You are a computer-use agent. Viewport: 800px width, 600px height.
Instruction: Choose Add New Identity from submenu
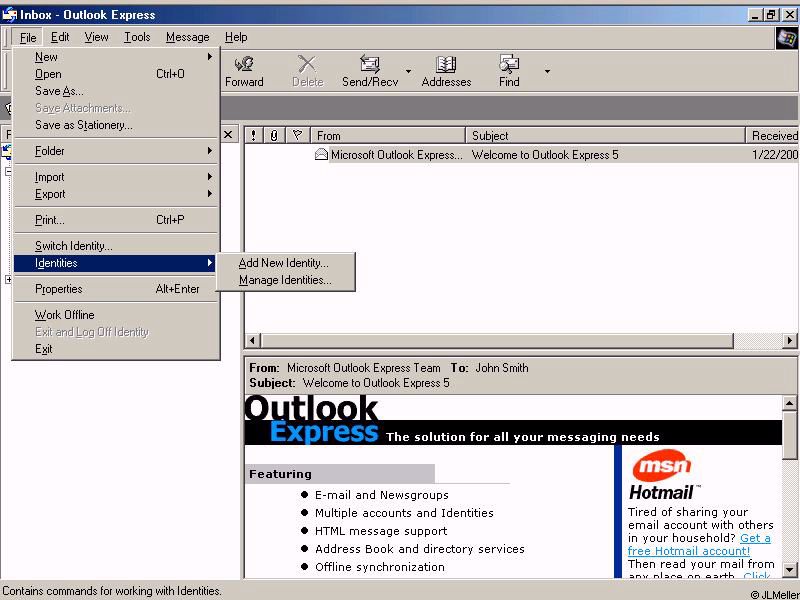(283, 263)
